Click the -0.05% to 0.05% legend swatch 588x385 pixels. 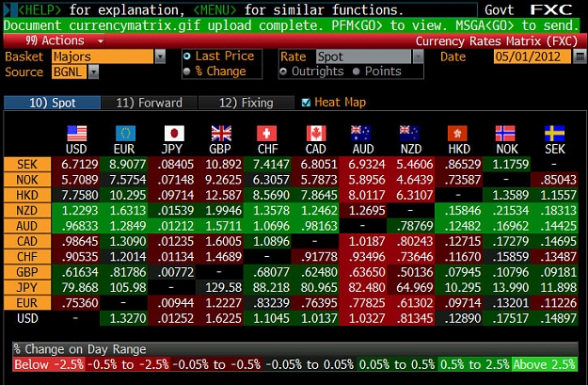(310, 364)
